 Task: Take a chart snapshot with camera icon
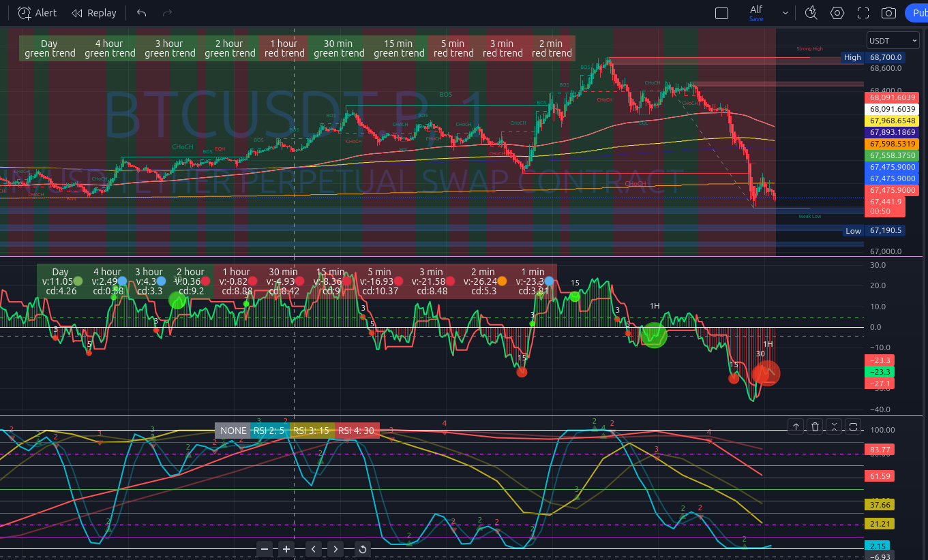[x=888, y=13]
